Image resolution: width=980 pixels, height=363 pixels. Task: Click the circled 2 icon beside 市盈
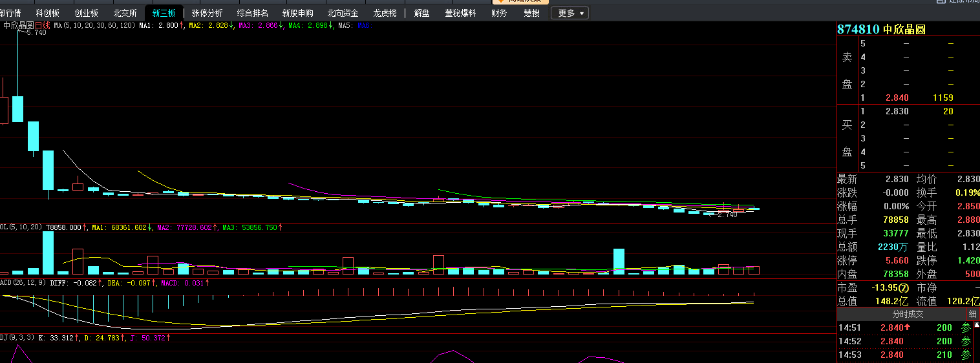(904, 287)
